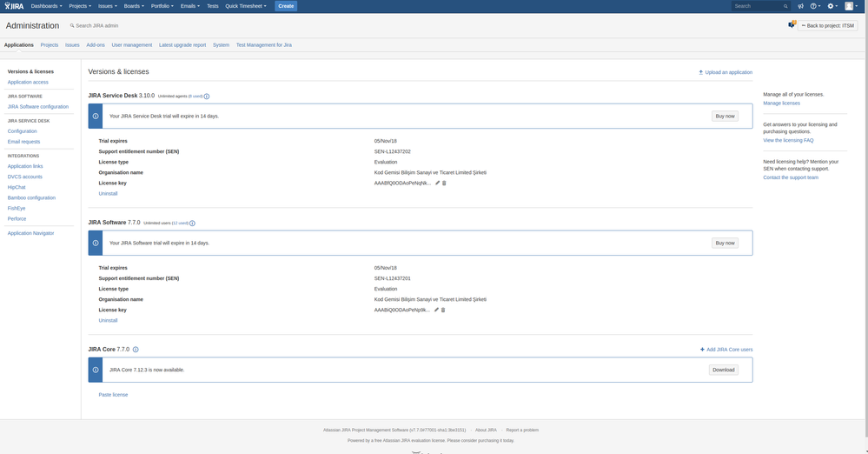868x454 pixels.
Task: Switch to the Issues admin tab
Action: click(x=72, y=45)
